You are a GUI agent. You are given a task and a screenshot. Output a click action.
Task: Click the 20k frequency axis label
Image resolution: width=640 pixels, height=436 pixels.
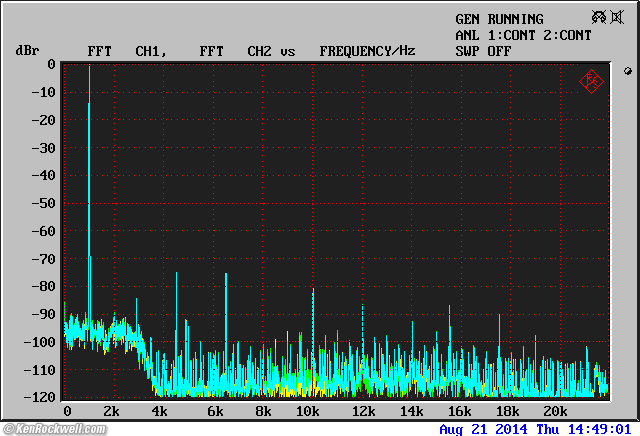point(555,411)
